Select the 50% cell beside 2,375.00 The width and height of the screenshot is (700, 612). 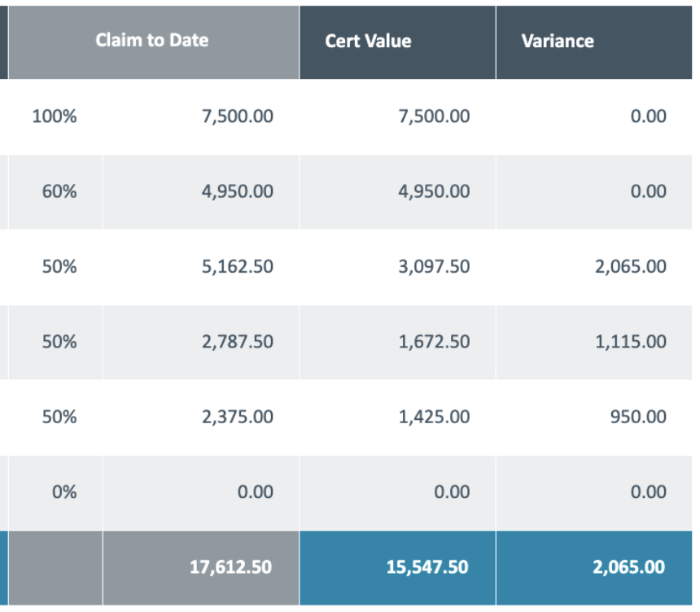tap(59, 417)
